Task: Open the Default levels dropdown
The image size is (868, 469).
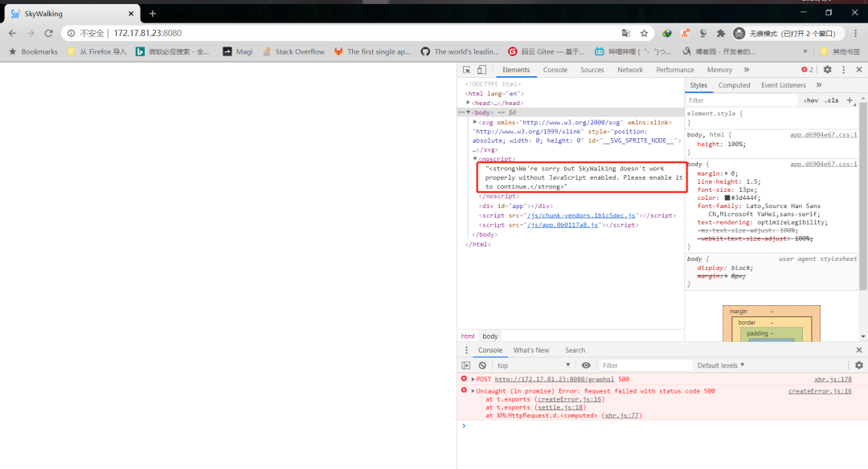Action: click(720, 365)
